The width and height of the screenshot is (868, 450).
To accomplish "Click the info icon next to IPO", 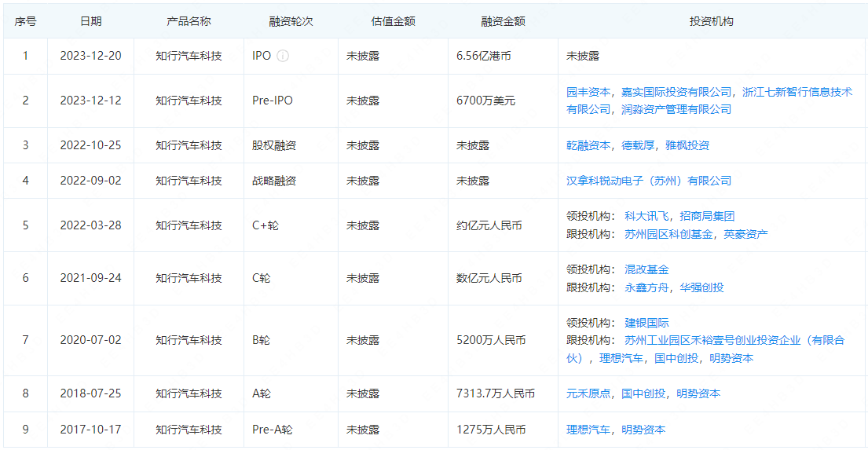I will coord(282,56).
